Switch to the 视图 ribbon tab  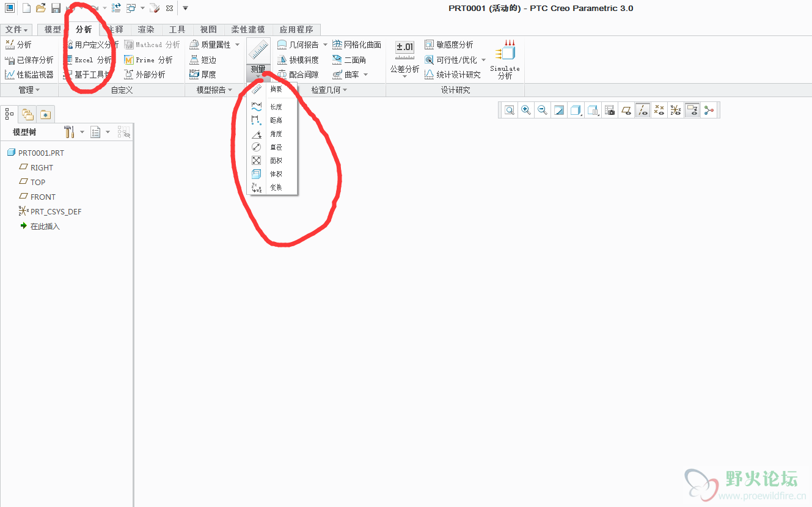(x=208, y=29)
